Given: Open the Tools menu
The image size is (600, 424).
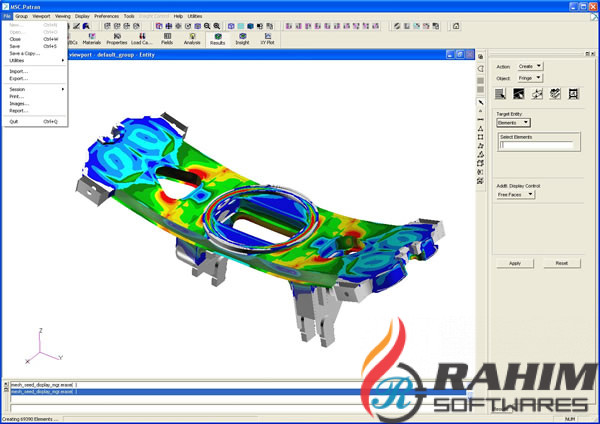Looking at the screenshot, I should pos(129,16).
